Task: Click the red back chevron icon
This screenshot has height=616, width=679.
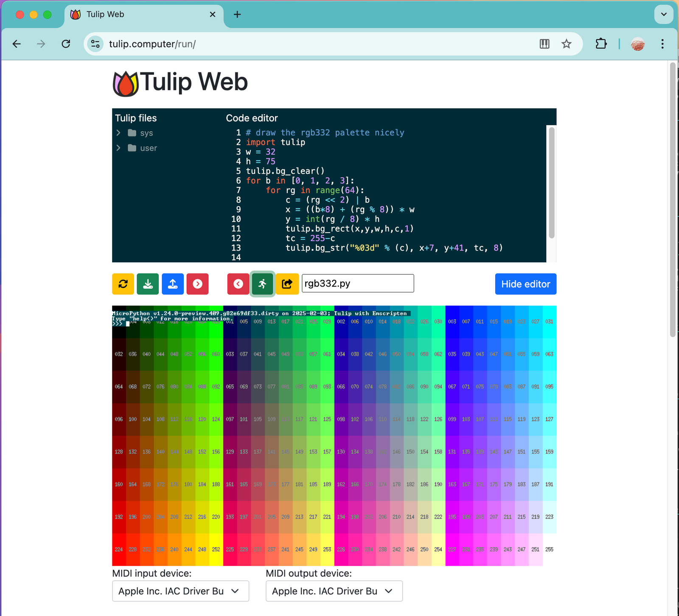Action: click(x=238, y=284)
